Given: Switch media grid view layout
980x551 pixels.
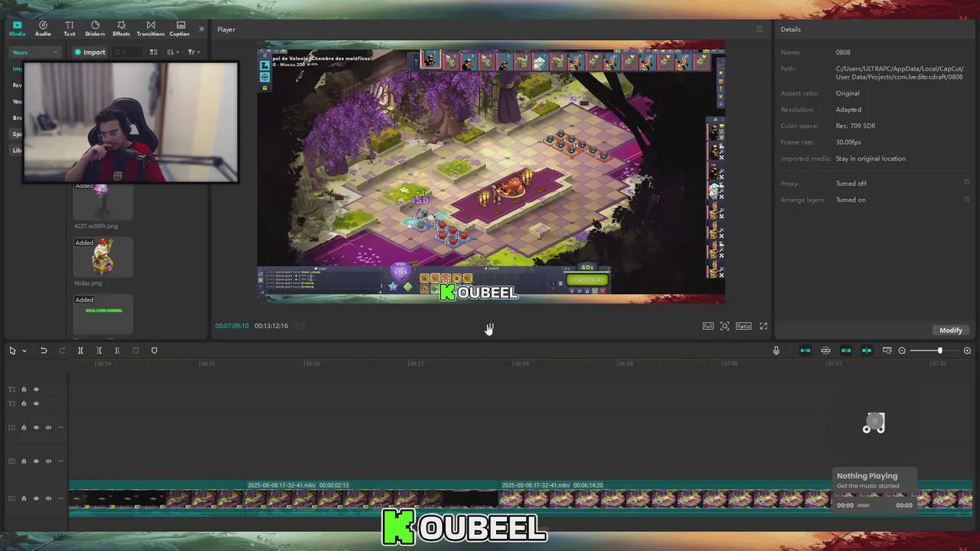Looking at the screenshot, I should pyautogui.click(x=153, y=52).
